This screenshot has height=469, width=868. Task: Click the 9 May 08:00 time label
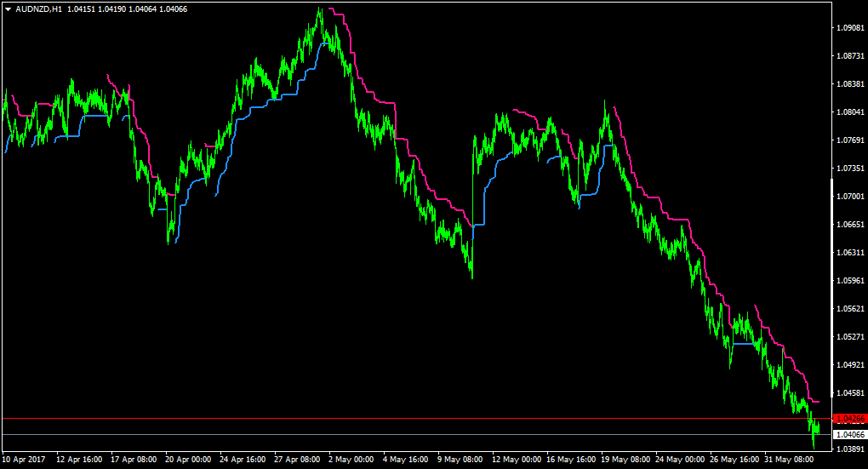coord(460,460)
